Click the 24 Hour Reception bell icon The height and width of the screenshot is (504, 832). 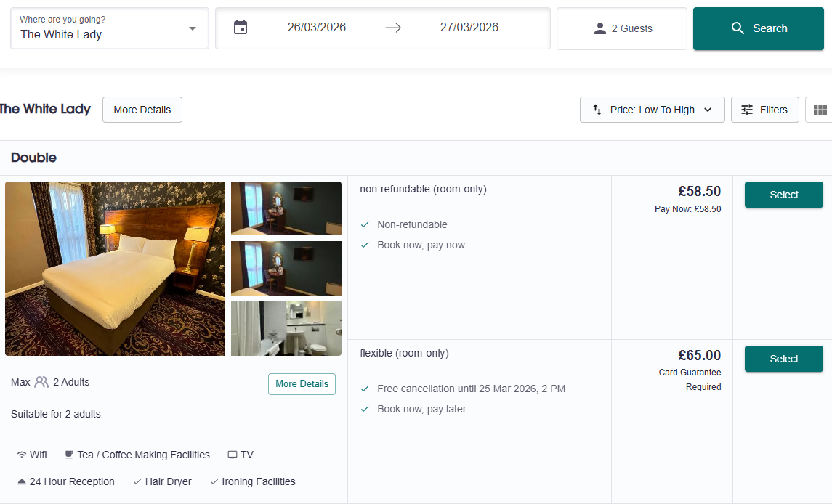pyautogui.click(x=22, y=481)
